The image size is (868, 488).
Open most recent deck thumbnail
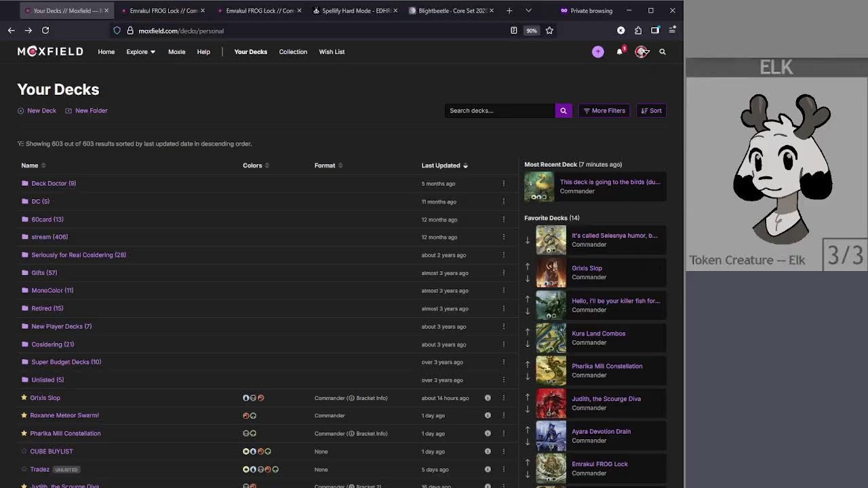point(539,187)
